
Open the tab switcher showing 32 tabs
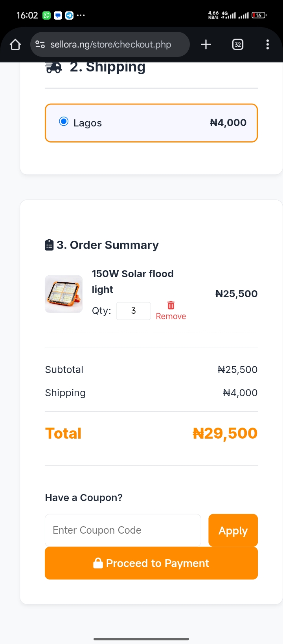pos(238,44)
